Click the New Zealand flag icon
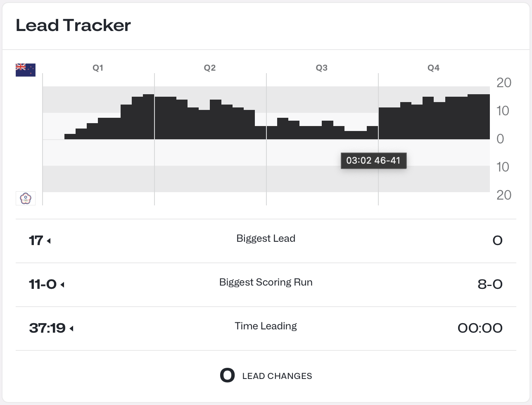This screenshot has width=532, height=405. click(x=26, y=70)
